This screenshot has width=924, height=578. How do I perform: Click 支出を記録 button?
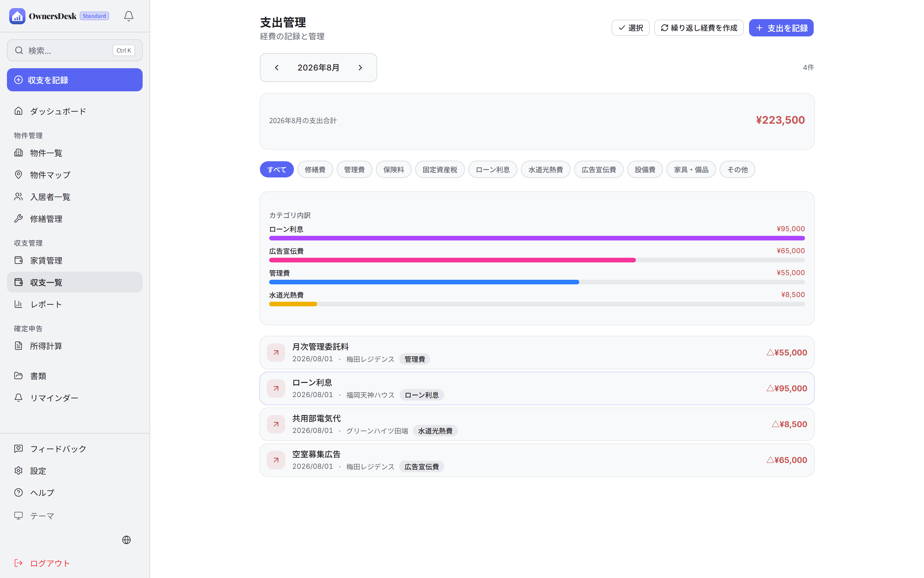coord(781,28)
